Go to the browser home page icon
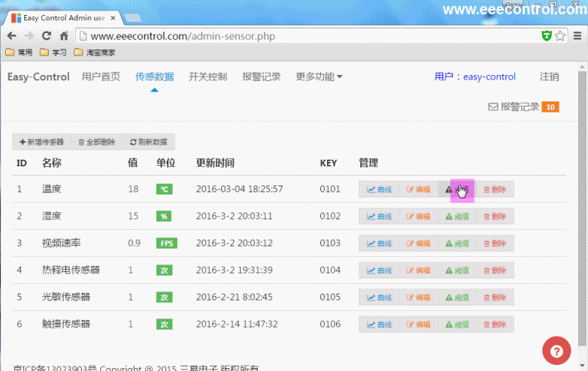Viewport: 588px width, 371px height. pyautogui.click(x=65, y=35)
